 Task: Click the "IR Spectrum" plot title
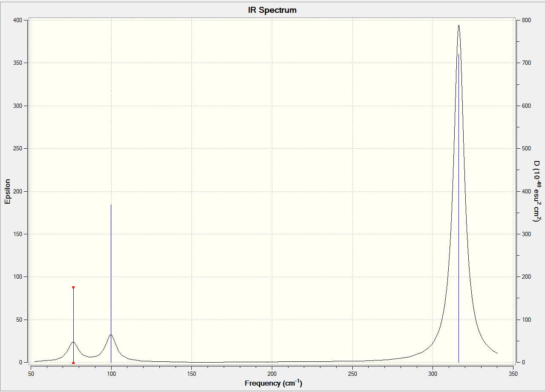click(272, 10)
